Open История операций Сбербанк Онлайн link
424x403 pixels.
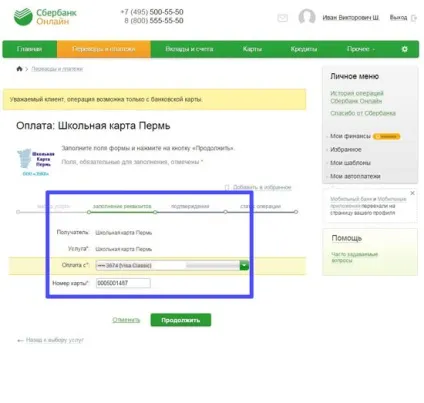pyautogui.click(x=357, y=97)
